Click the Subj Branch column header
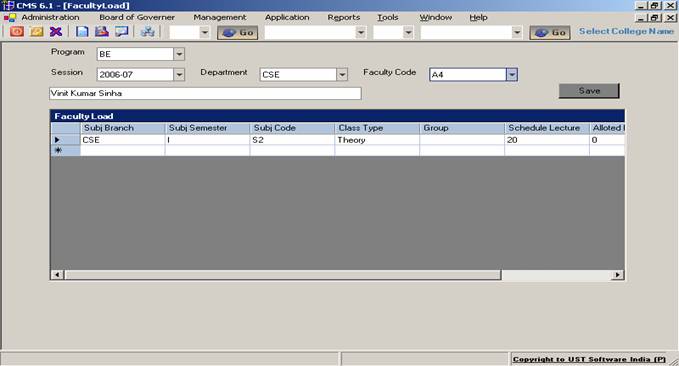The image size is (679, 366). 123,128
